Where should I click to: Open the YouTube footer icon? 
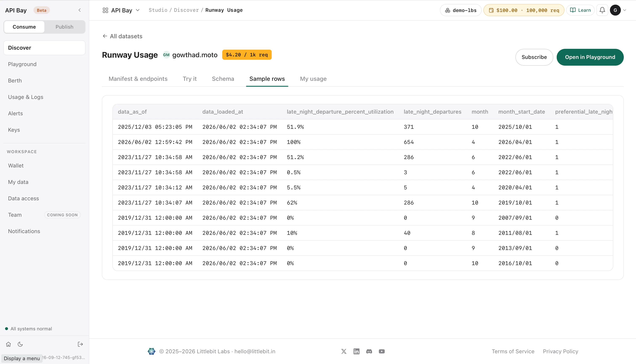(382, 351)
